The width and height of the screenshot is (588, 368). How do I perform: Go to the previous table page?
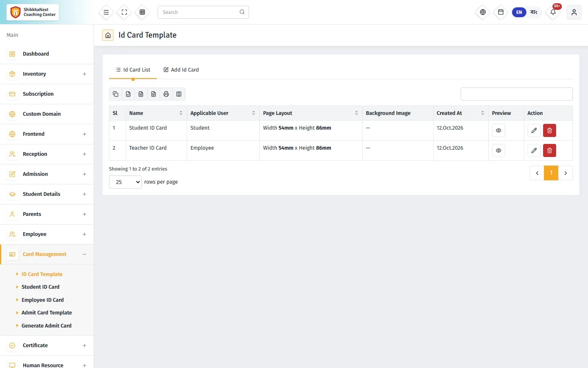point(537,173)
